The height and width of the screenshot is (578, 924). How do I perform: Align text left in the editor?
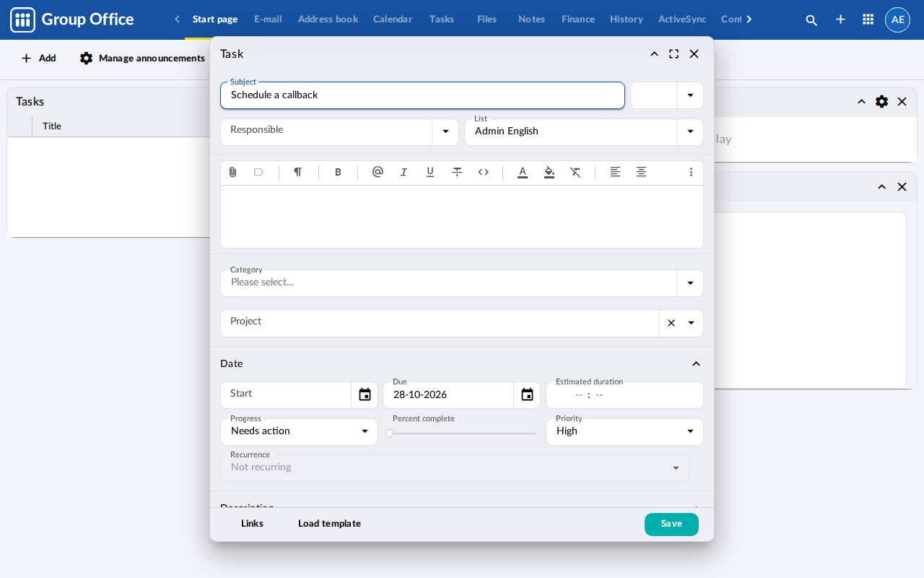pos(615,172)
